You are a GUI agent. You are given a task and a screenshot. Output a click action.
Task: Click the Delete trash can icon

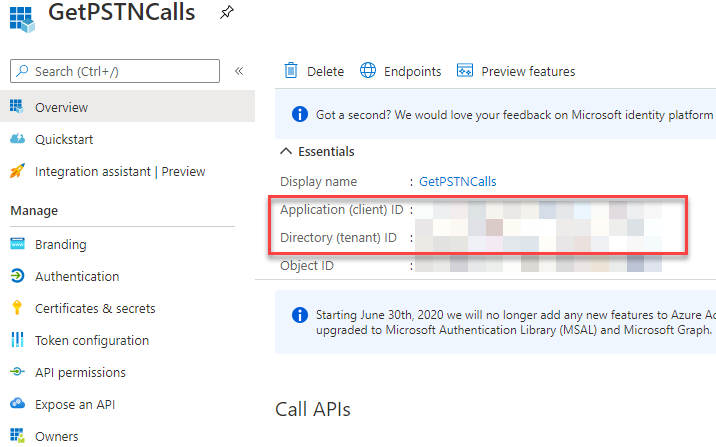291,71
